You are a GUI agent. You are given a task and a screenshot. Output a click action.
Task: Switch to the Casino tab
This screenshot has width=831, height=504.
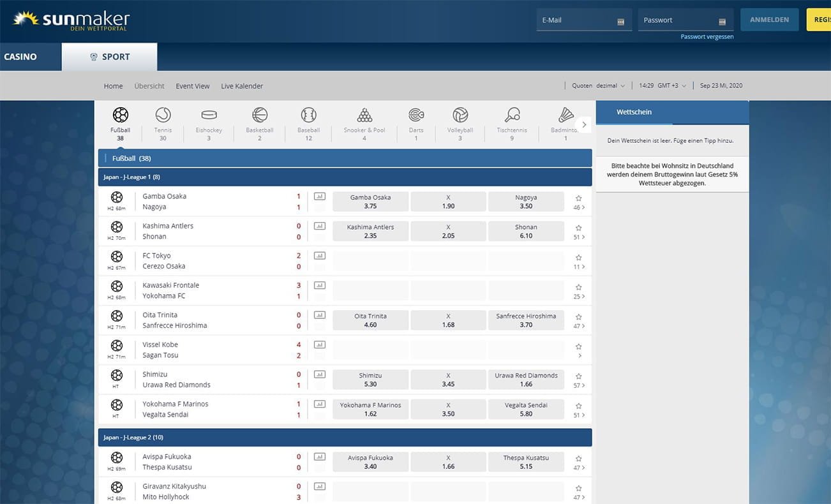[20, 57]
